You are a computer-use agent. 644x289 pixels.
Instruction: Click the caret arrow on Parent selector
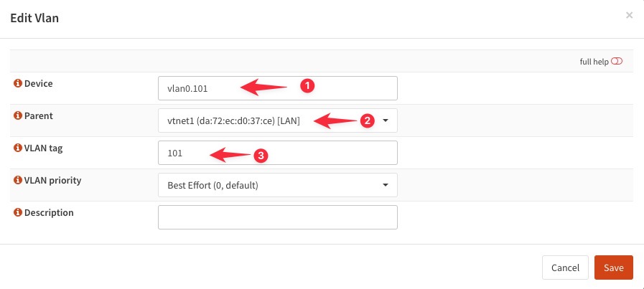pos(386,120)
